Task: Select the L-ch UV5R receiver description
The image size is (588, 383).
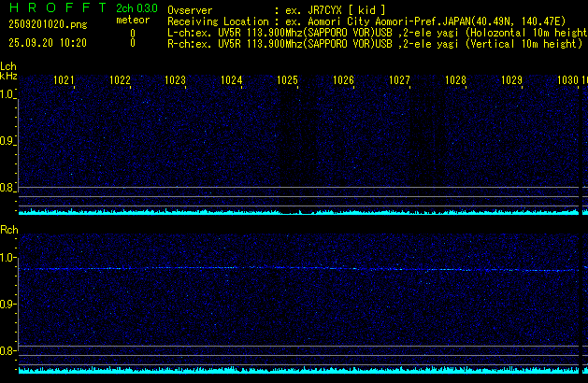Action: tap(374, 32)
